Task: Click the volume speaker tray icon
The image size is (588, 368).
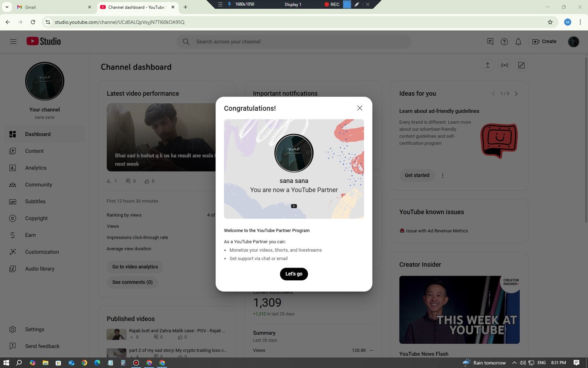Action: [523, 363]
